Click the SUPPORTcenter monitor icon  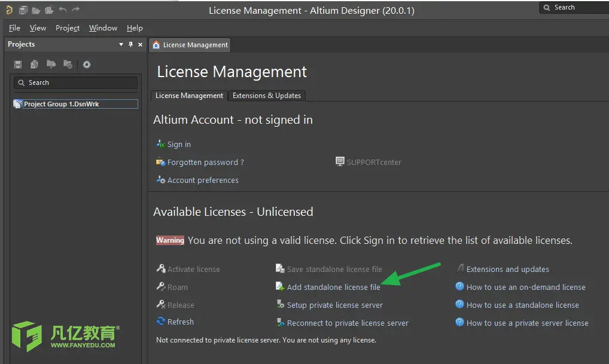click(340, 161)
